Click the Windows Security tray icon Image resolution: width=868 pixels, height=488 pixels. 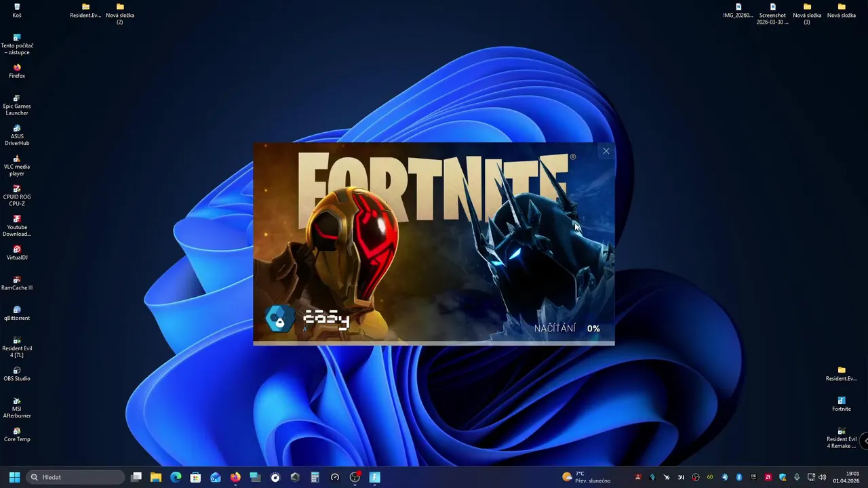(x=783, y=477)
